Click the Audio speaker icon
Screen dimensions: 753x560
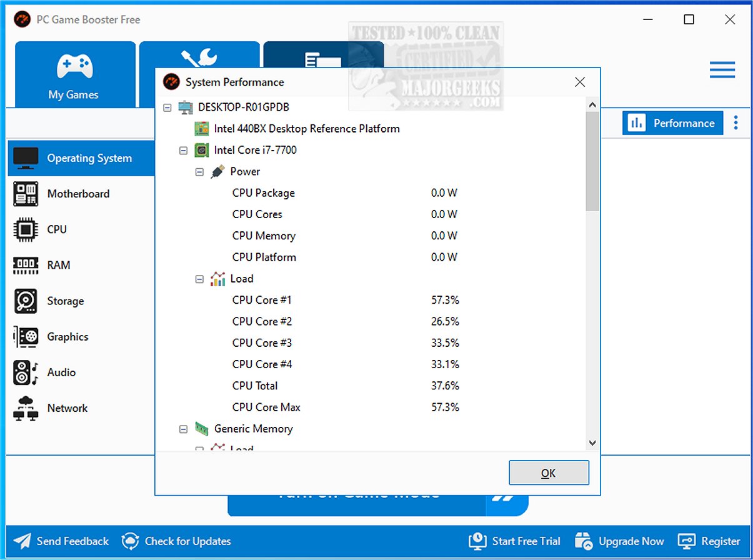[x=26, y=372]
